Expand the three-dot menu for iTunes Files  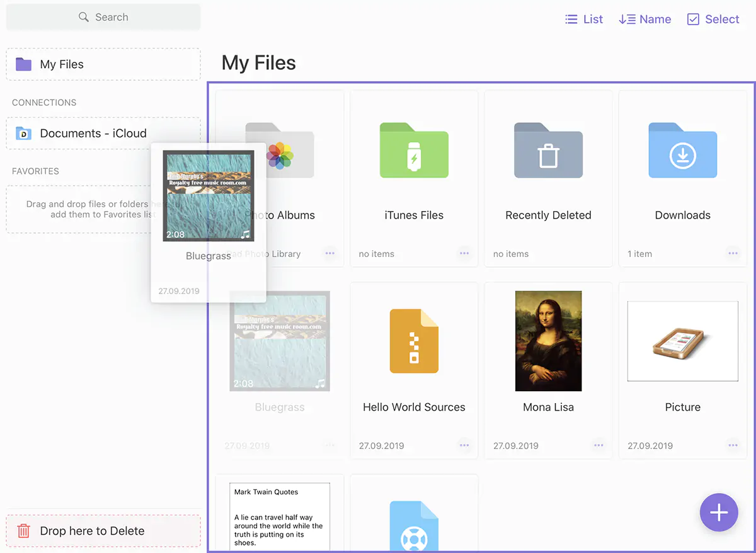464,254
